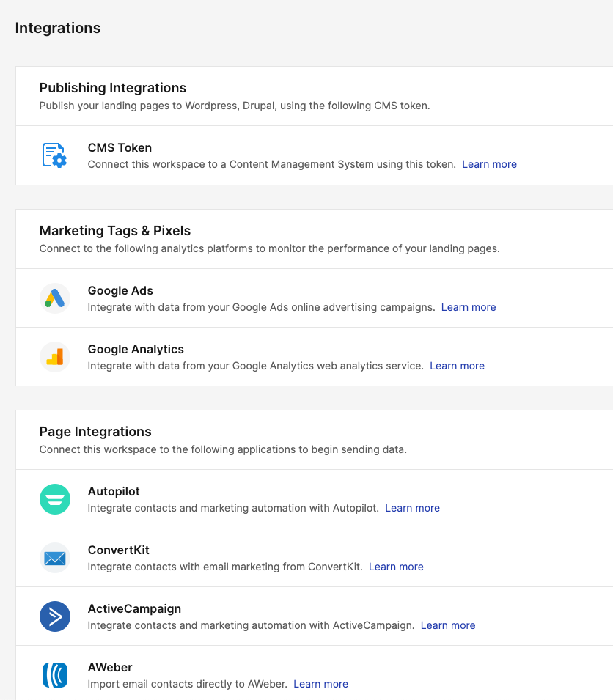The width and height of the screenshot is (613, 700).
Task: Click the CMS Token document-gear icon
Action: coord(54,155)
